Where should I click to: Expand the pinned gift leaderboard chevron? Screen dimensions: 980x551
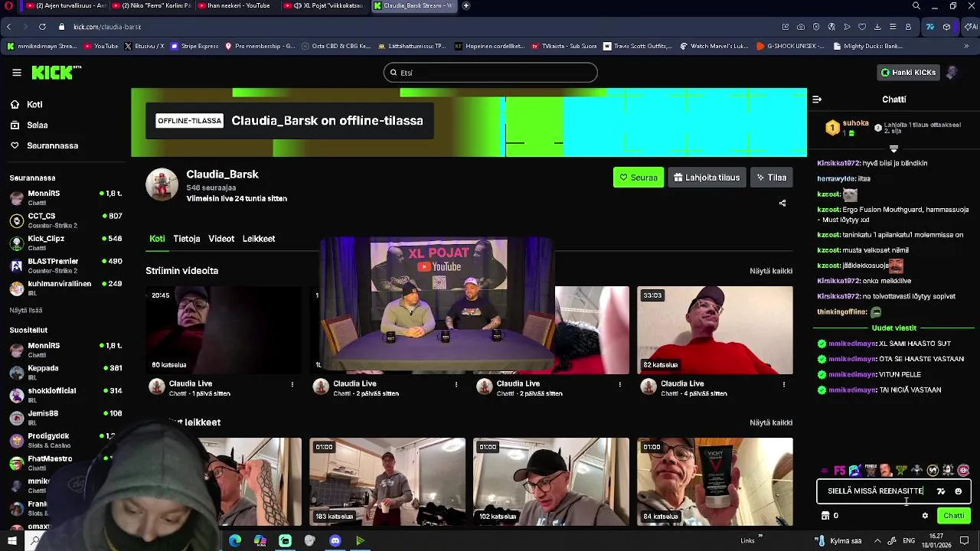893,148
